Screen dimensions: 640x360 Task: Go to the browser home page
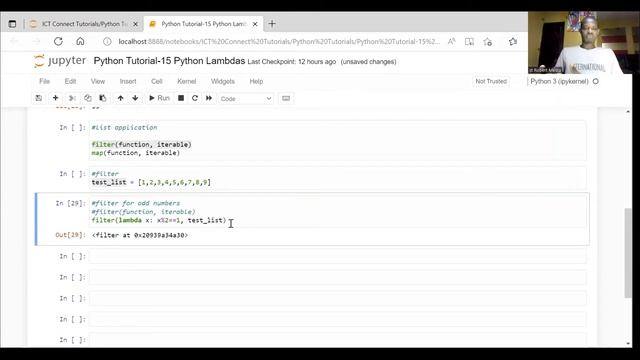point(80,41)
